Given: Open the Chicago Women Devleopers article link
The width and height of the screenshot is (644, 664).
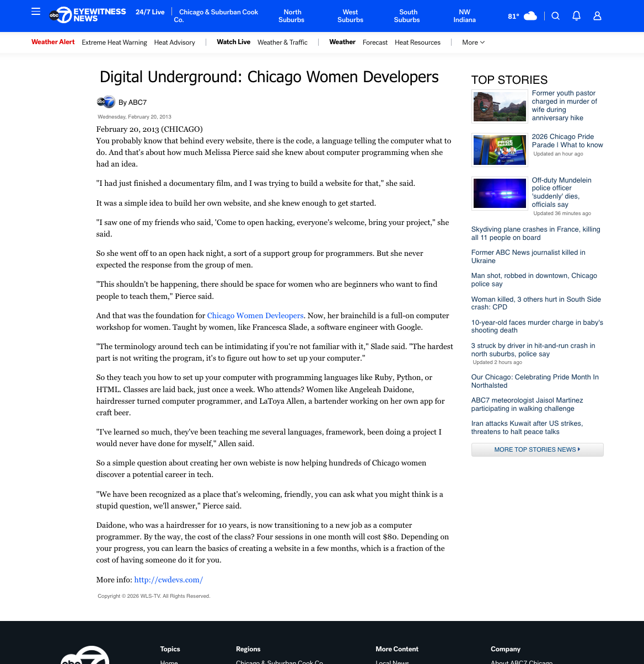Looking at the screenshot, I should [x=255, y=315].
